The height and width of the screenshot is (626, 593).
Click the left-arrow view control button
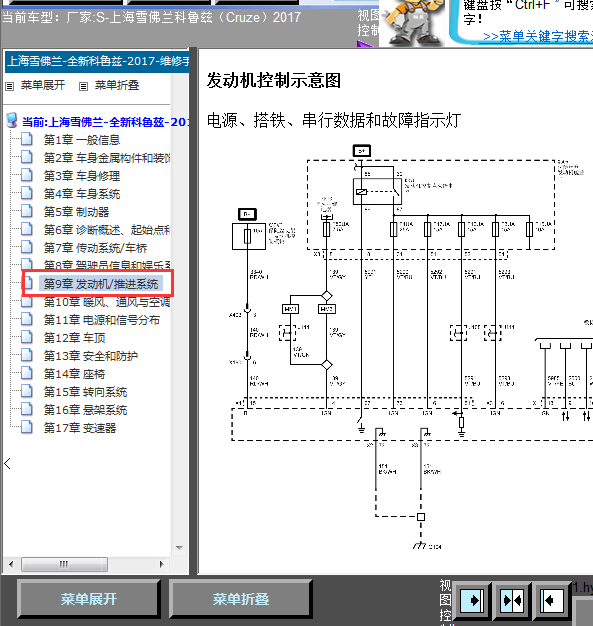[x=551, y=601]
